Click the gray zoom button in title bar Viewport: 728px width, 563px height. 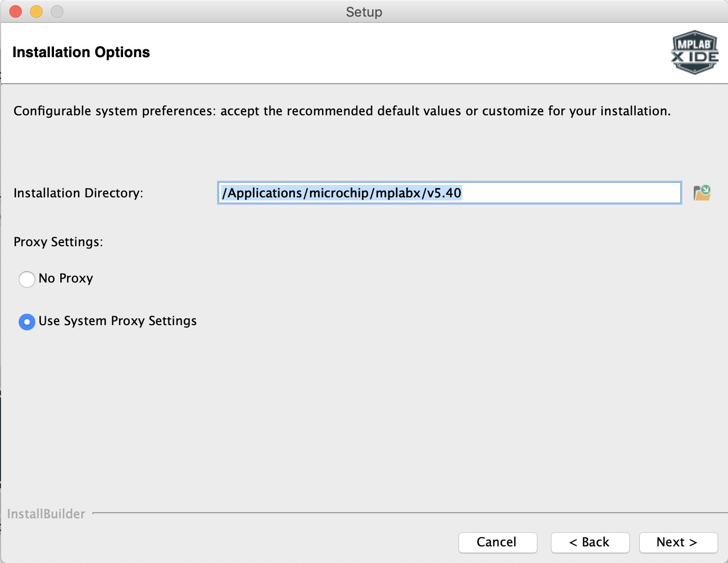[57, 11]
